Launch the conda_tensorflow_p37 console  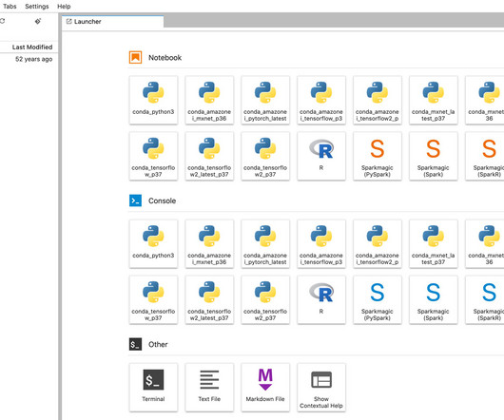[x=153, y=299]
